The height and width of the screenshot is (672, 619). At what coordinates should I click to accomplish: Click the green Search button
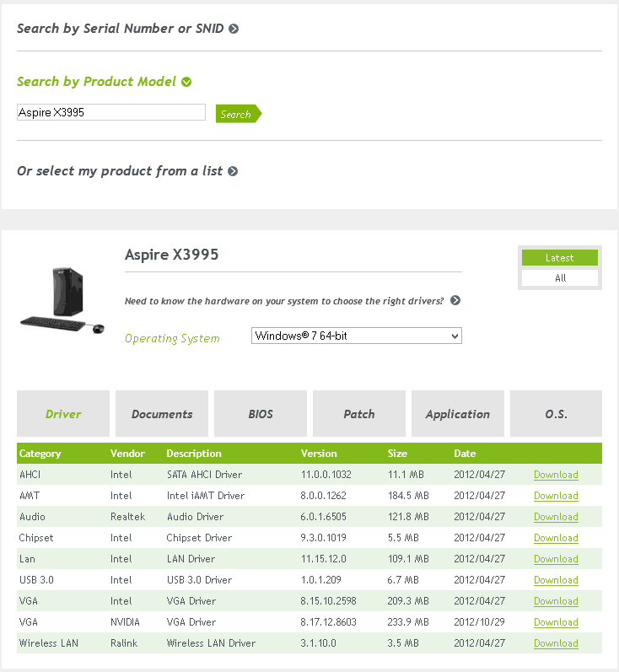click(239, 114)
